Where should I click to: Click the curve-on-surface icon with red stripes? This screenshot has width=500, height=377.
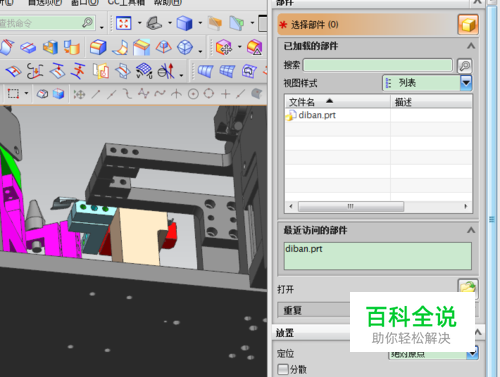pos(14,71)
